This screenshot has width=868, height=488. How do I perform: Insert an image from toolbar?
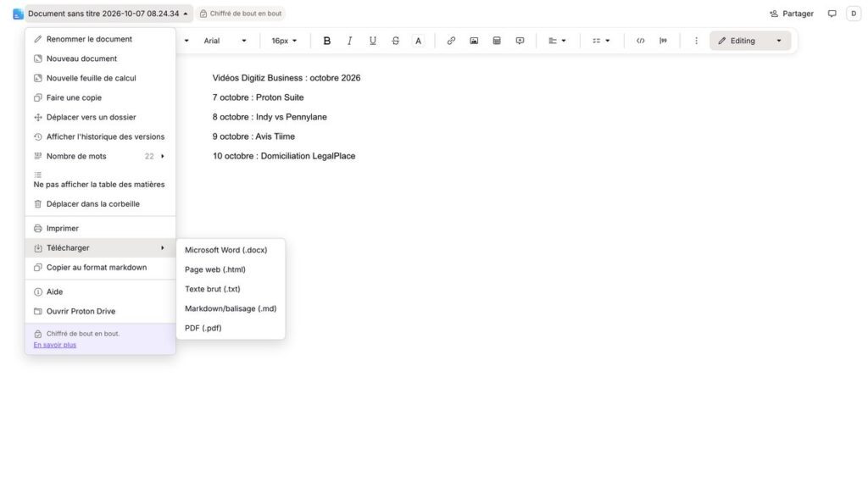(x=474, y=41)
